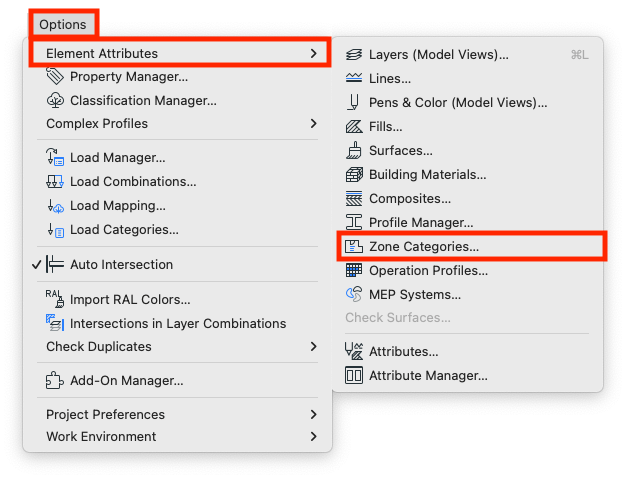The image size is (636, 479).
Task: Click the Pens & Color pen icon
Action: pos(354,102)
